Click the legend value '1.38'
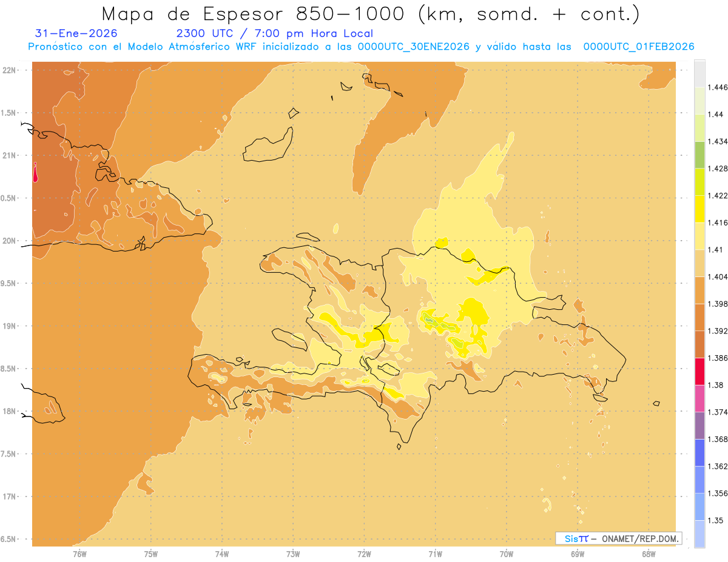Screen dimensions: 728x562 point(716,385)
